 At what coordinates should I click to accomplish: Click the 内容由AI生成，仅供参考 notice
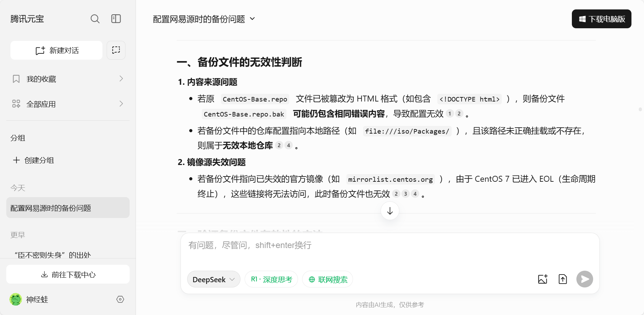tap(390, 305)
